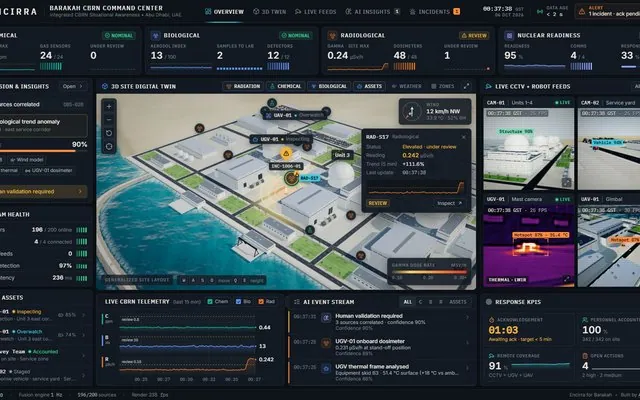Open the Overview tab

pyautogui.click(x=224, y=12)
